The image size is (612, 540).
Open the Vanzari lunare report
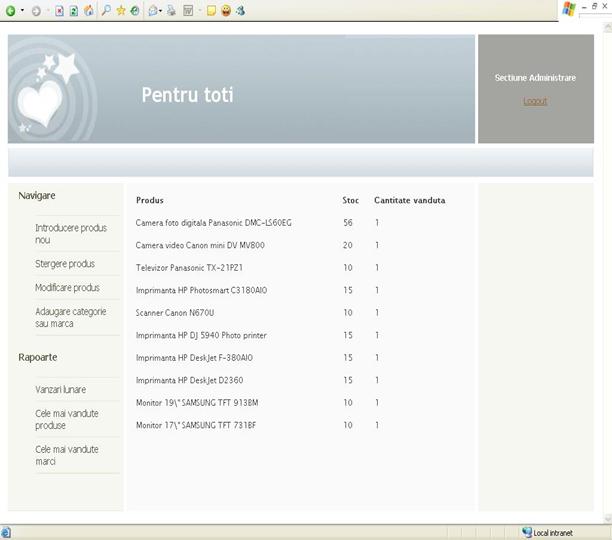point(61,389)
